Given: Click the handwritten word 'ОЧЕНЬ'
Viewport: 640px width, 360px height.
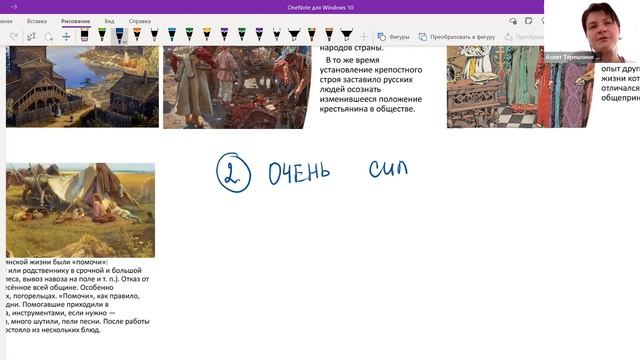Looking at the screenshot, I should pos(299,173).
